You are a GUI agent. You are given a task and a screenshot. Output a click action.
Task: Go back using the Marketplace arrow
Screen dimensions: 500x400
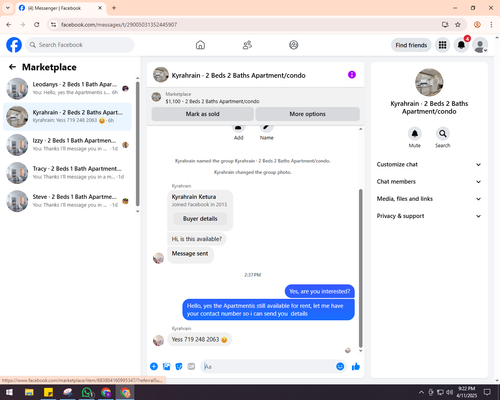point(12,67)
